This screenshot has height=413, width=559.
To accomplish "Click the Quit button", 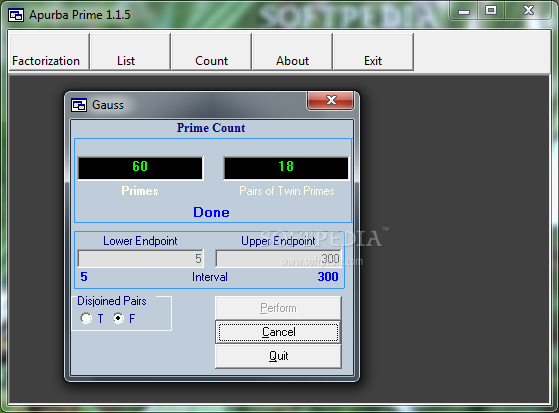I will click(x=278, y=356).
